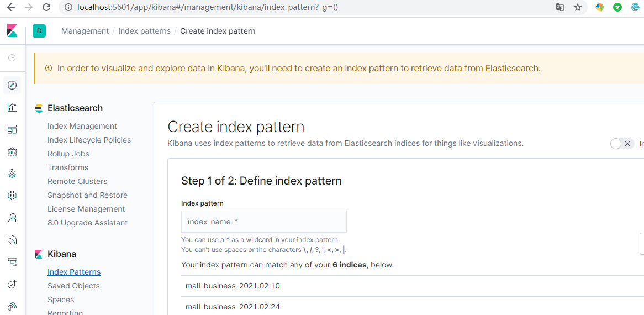The image size is (644, 315).
Task: Open Canvas from the sidebar icon
Action: [12, 151]
